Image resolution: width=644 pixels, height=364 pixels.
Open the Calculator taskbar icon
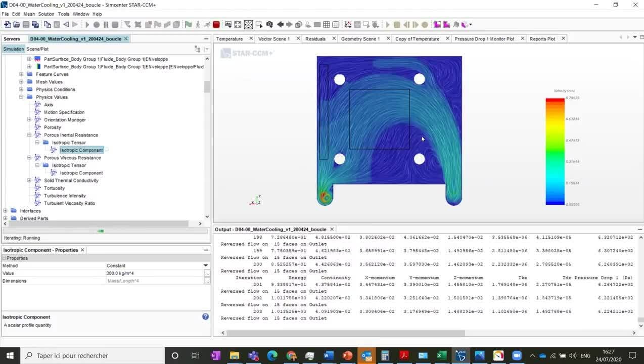point(385,355)
